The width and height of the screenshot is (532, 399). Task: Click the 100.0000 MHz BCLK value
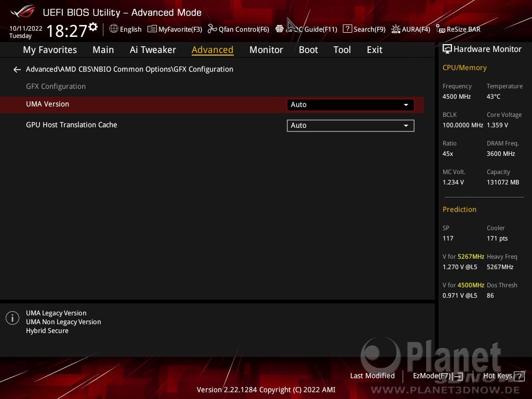(x=463, y=125)
